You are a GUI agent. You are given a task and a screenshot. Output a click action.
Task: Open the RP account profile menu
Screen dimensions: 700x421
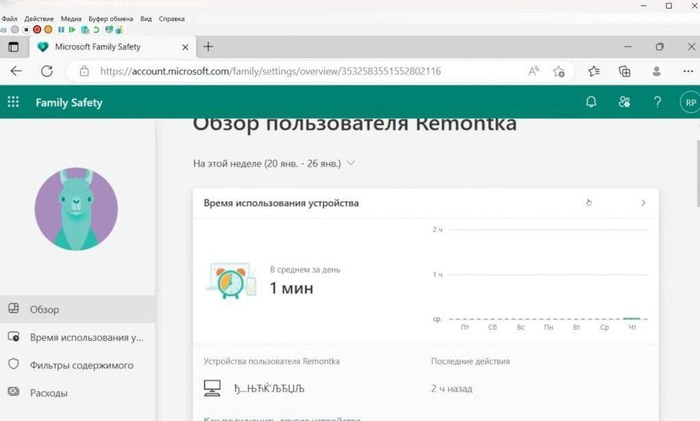pos(688,102)
